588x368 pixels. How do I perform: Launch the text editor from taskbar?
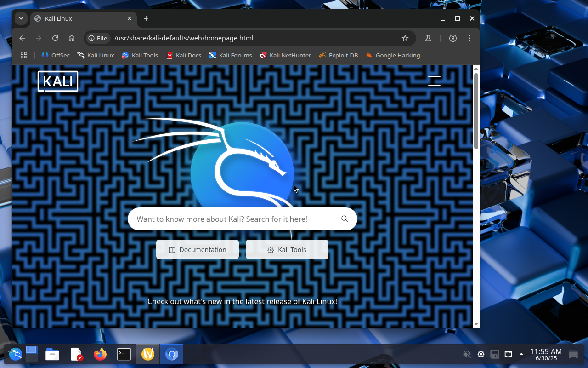click(76, 354)
